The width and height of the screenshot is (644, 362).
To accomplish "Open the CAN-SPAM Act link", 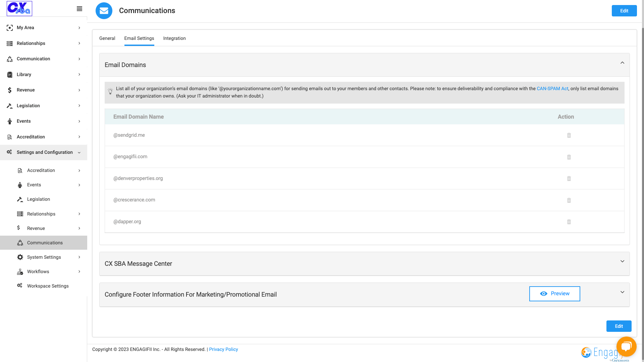I will (552, 88).
